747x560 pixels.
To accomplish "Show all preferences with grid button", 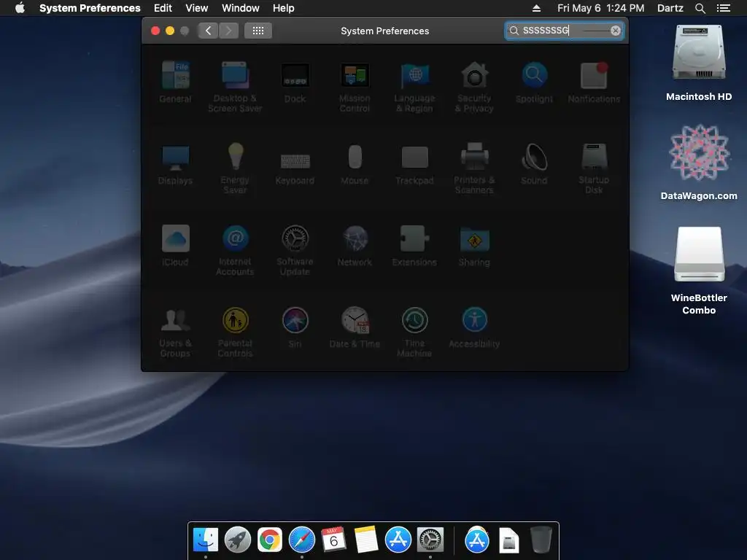I will pos(258,31).
